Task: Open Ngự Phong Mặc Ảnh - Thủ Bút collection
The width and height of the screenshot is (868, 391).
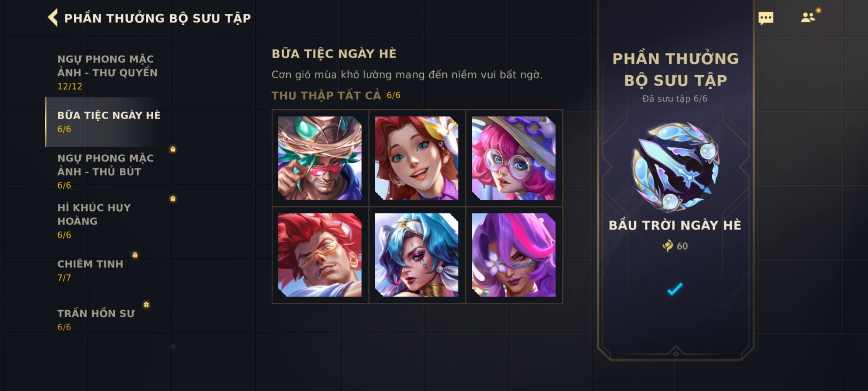Action: [x=107, y=171]
